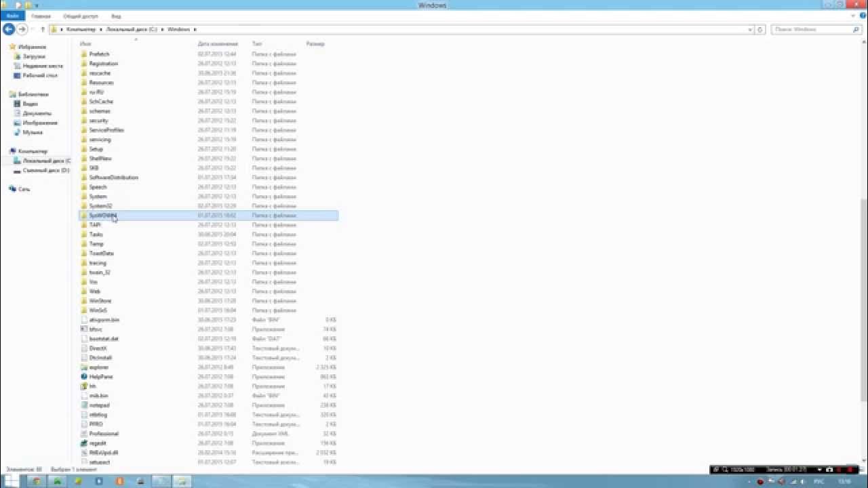Select the notepad application icon
Viewport: 868px width, 488px height.
[x=84, y=405]
